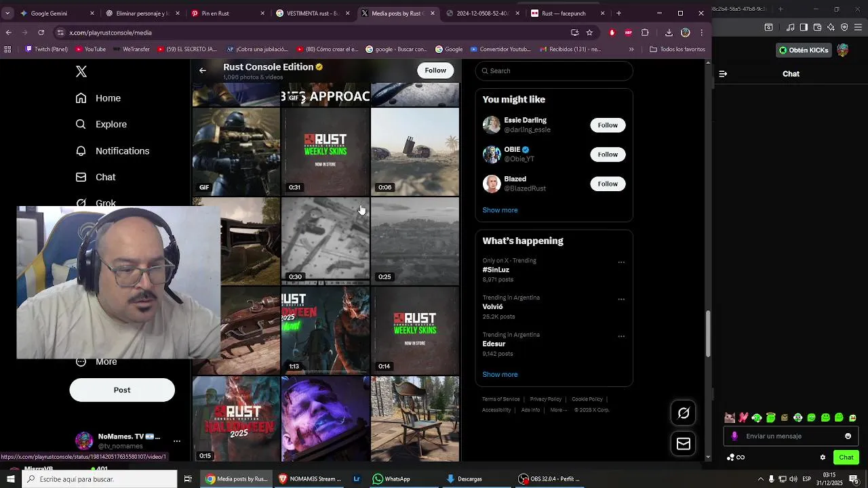Open Notifications in the X sidebar

tap(113, 150)
